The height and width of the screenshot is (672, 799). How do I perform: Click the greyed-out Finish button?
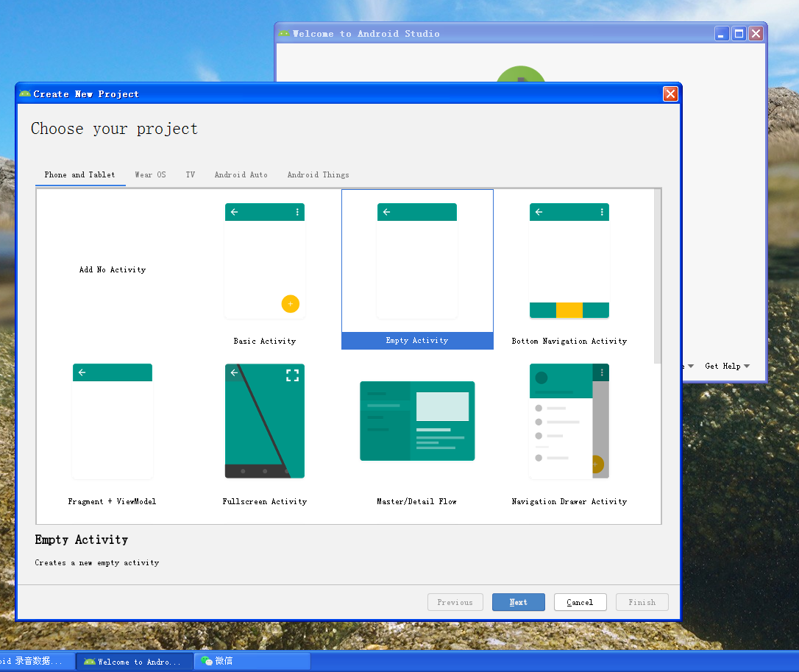(x=642, y=602)
